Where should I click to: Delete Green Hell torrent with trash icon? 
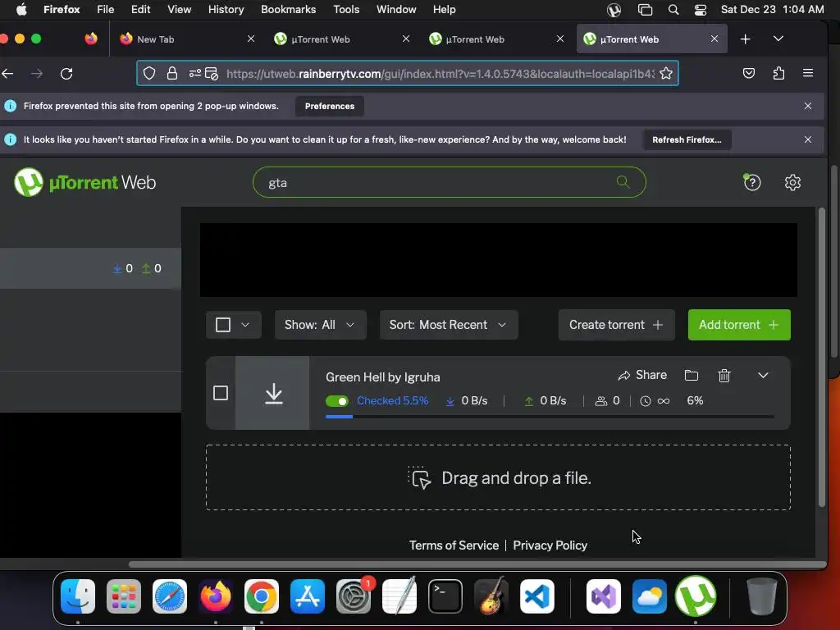724,375
